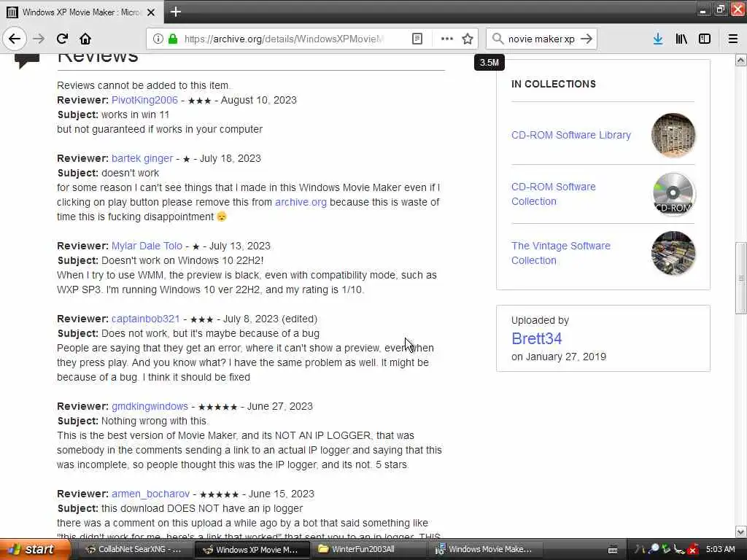Screen dimensions: 747x560
Task: Click 'on January 27, 2019' upload date
Action: pyautogui.click(x=558, y=357)
